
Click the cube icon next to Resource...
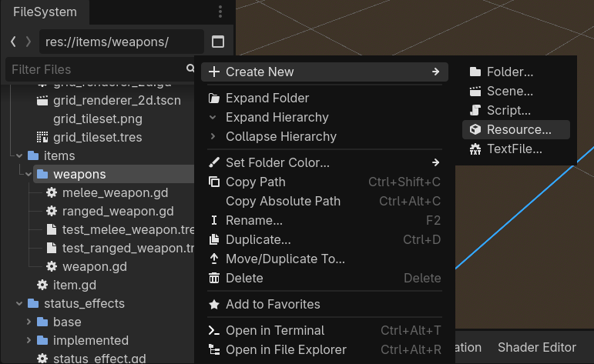tap(475, 129)
